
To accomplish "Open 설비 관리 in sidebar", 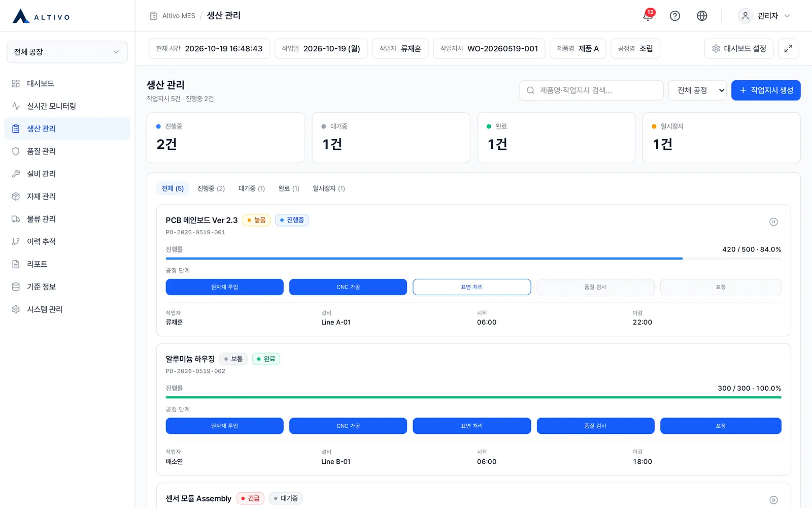I will click(x=67, y=174).
